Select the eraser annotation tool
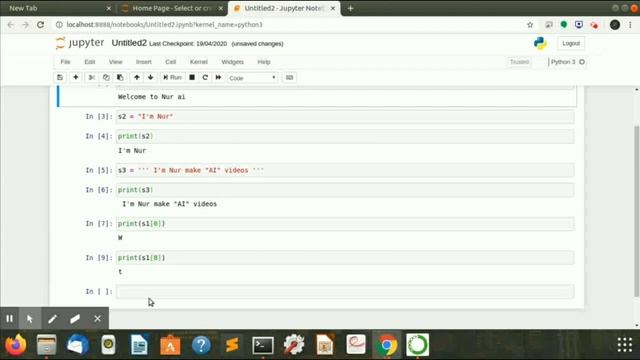640x360 pixels. click(x=75, y=318)
